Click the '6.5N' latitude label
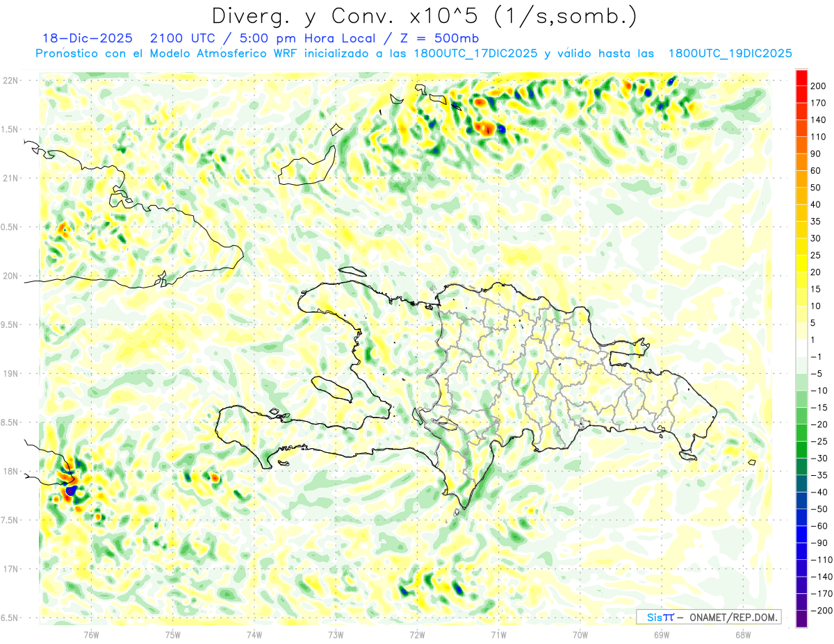The height and width of the screenshot is (644, 834). pos(10,618)
